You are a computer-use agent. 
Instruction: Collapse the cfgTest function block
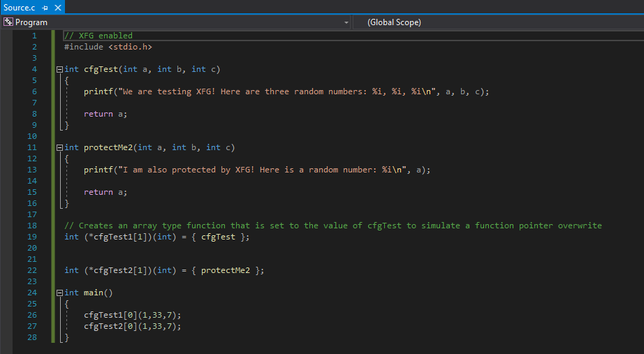click(59, 69)
